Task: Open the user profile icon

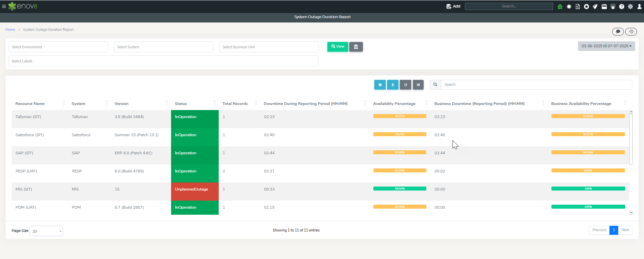Action: click(639, 6)
